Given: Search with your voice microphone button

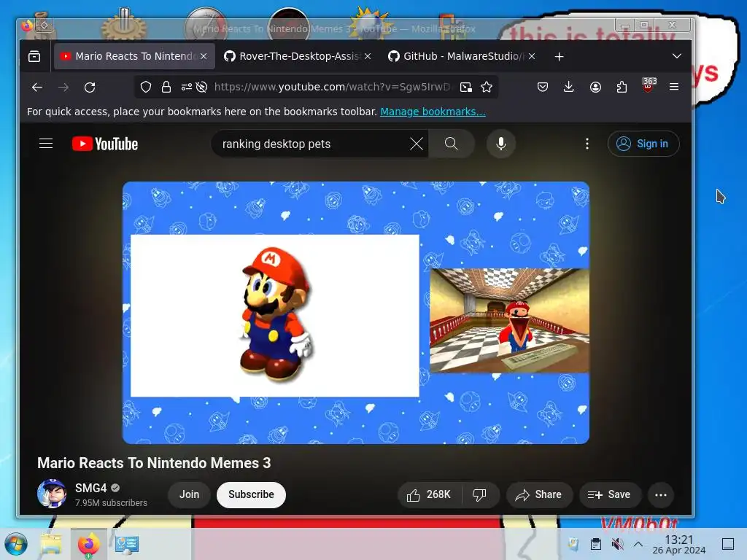Looking at the screenshot, I should pos(500,144).
